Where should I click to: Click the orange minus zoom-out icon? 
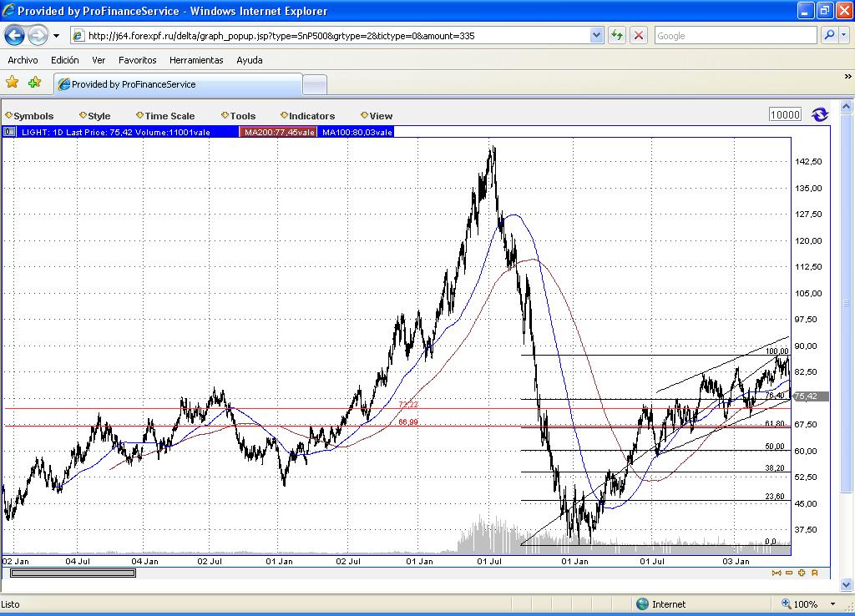pyautogui.click(x=789, y=573)
